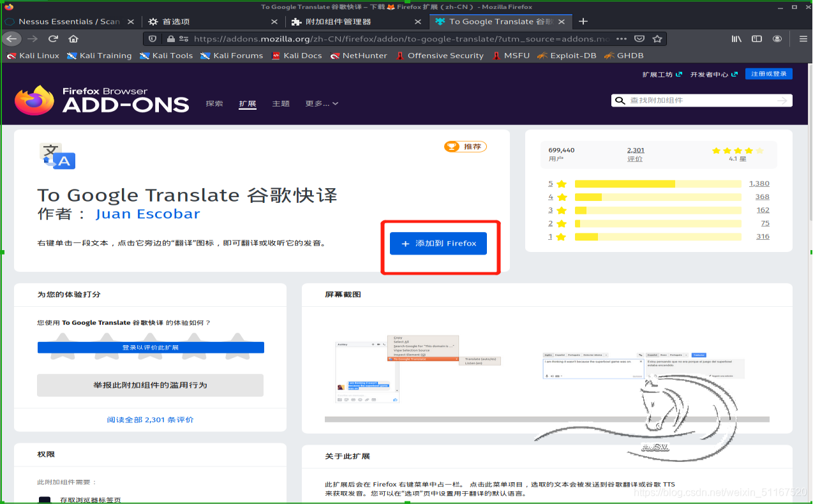
Task: Click the 1,380 five-star count
Action: (x=759, y=184)
